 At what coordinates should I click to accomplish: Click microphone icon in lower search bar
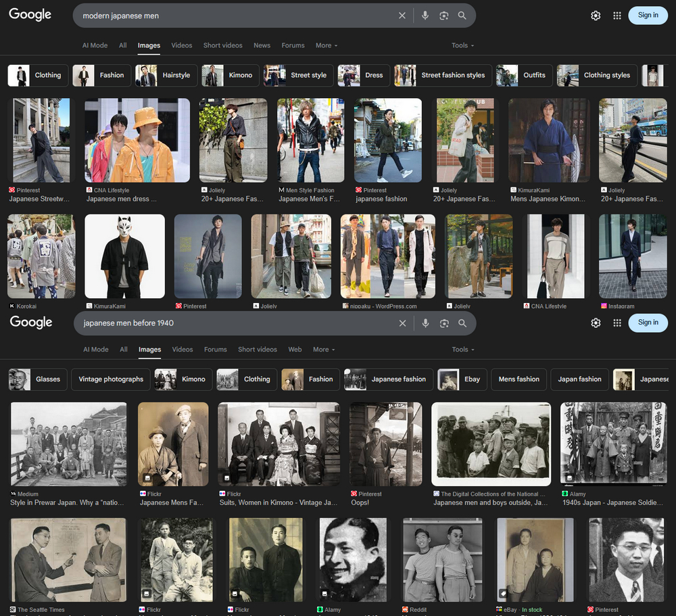425,323
